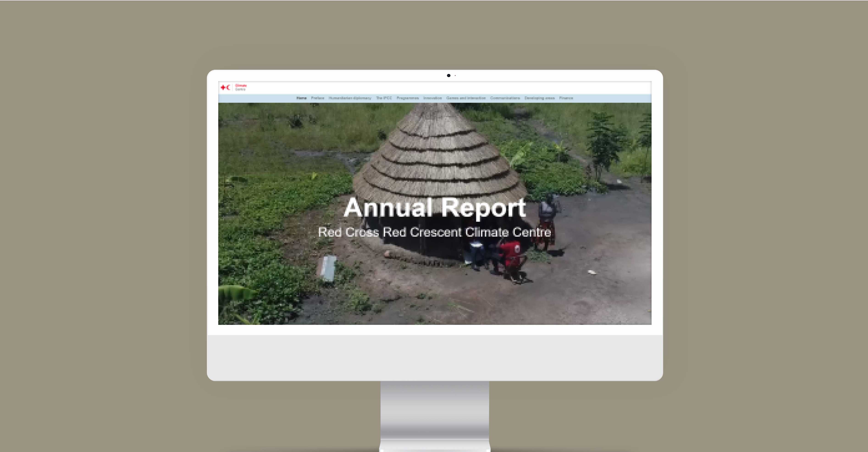This screenshot has height=452, width=868.
Task: Open the Home menu item
Action: pos(301,98)
